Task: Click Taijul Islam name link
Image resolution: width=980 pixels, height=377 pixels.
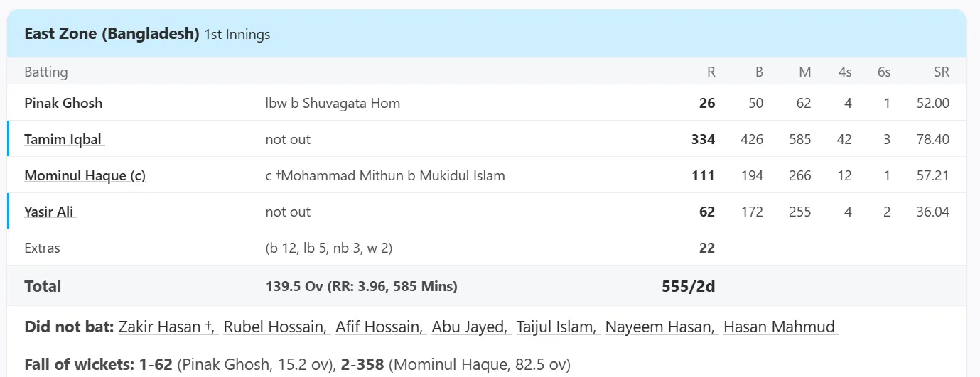Action: [557, 327]
